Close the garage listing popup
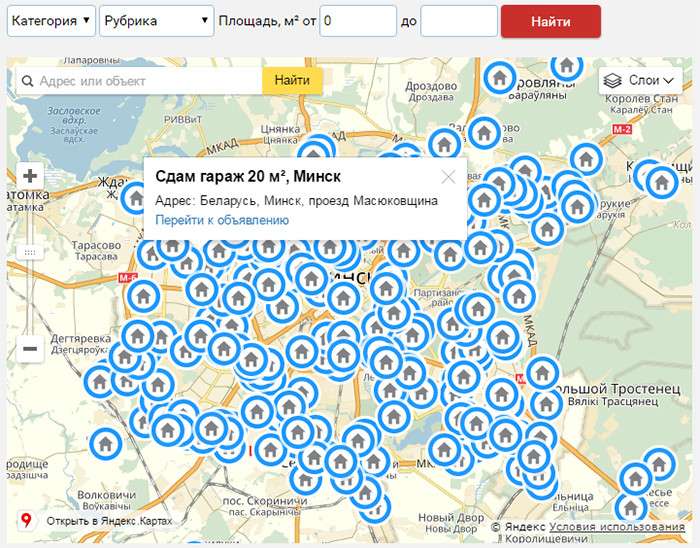 pyautogui.click(x=448, y=177)
